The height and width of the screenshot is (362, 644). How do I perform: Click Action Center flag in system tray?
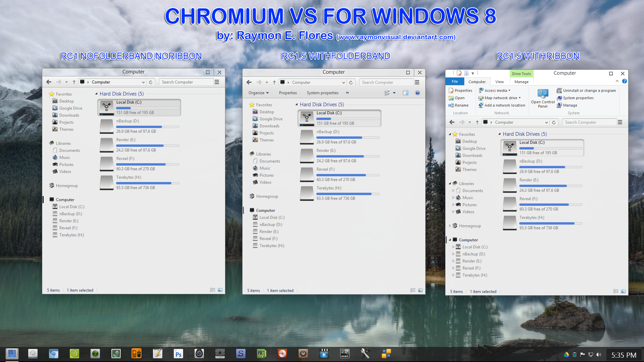click(x=583, y=355)
